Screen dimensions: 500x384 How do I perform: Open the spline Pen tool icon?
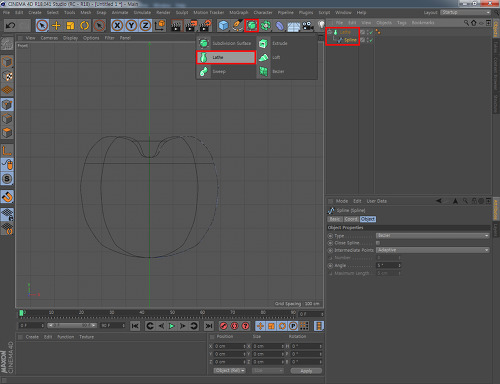(x=237, y=25)
